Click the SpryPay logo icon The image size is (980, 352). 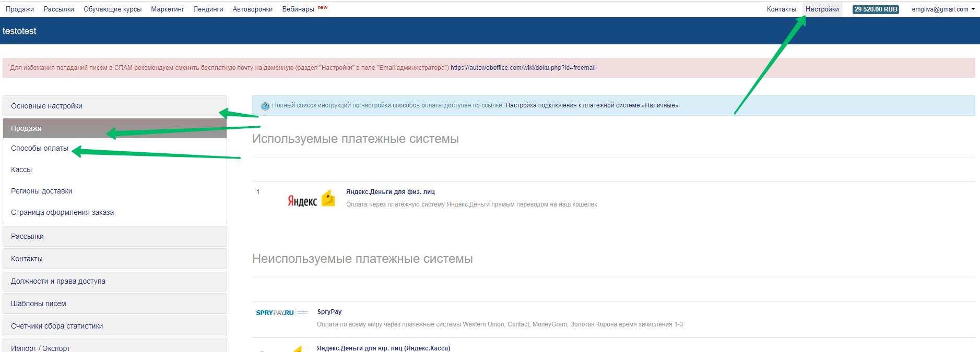[x=281, y=313]
